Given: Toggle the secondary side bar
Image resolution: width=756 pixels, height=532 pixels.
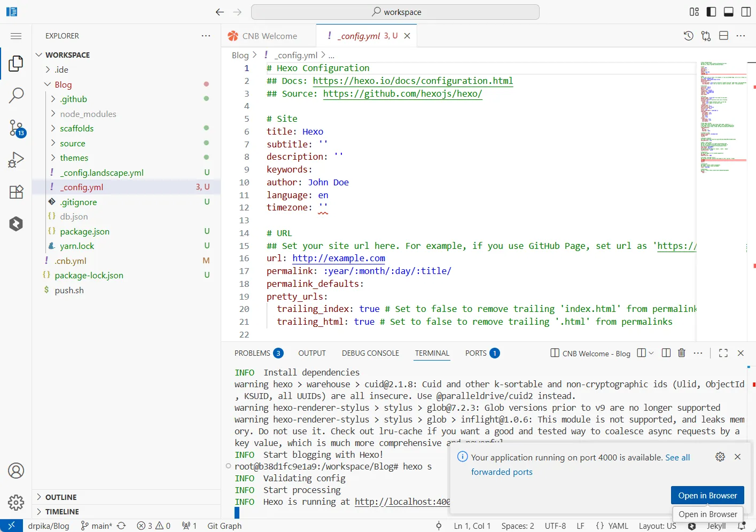Looking at the screenshot, I should (x=746, y=12).
